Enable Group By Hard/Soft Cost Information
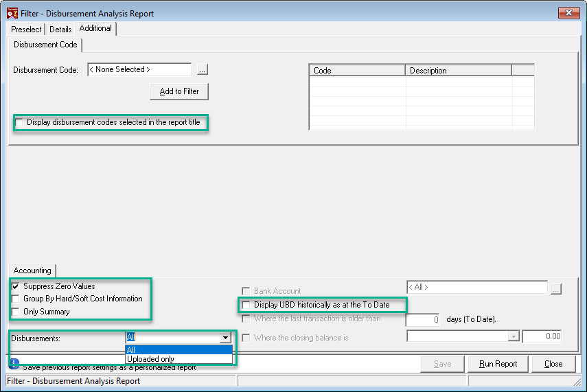Viewport: 587px width, 392px height. 15,299
